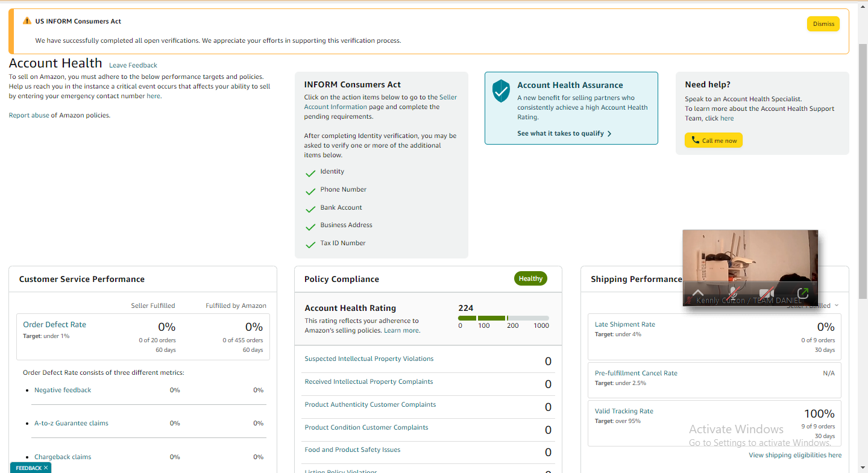
Task: Open the Chargeback claims link
Action: click(63, 457)
